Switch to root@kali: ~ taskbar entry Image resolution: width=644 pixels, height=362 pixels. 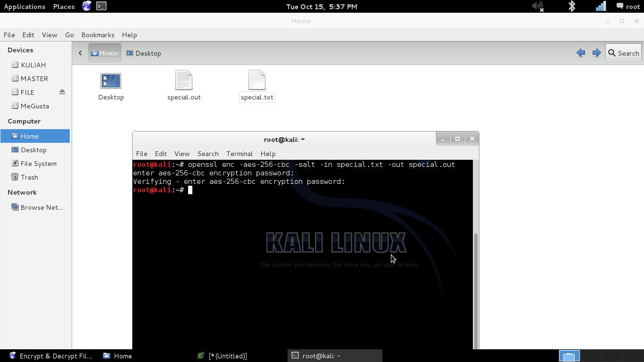[x=335, y=356]
